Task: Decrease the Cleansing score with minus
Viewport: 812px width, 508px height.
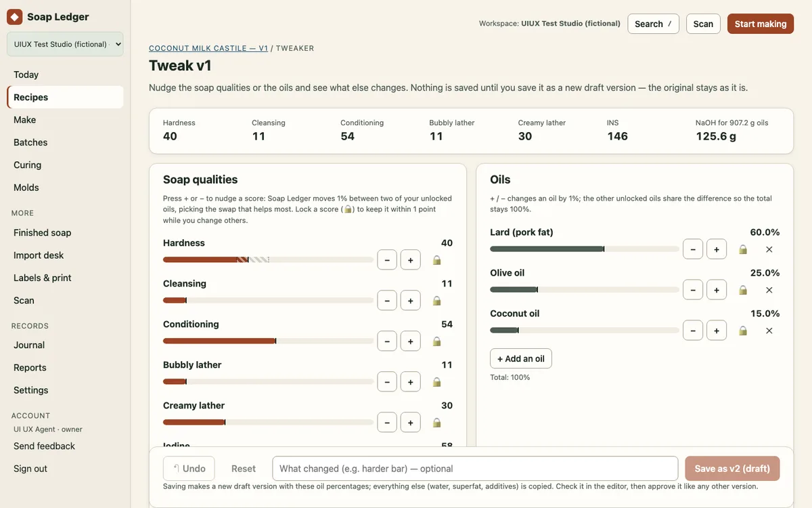Action: point(387,301)
